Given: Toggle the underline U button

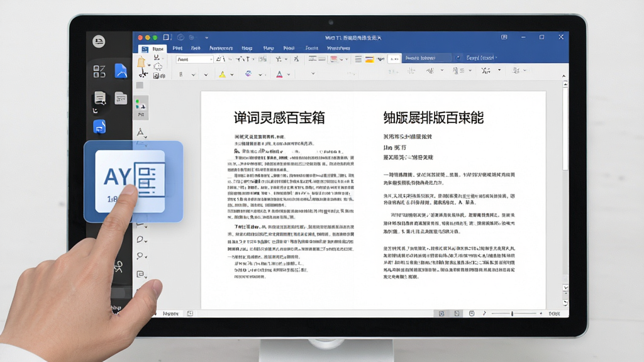Looking at the screenshot, I should click(x=157, y=57).
